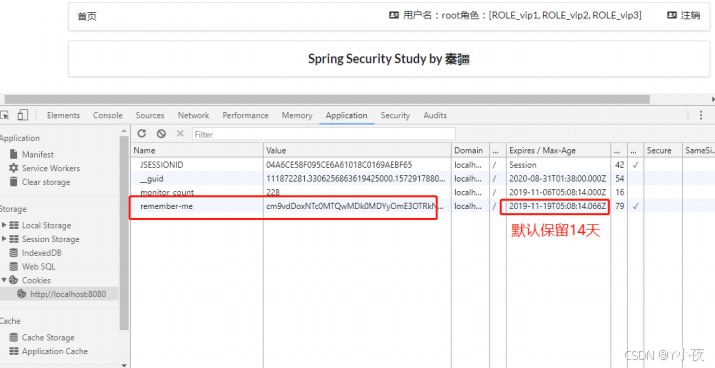The height and width of the screenshot is (368, 715).
Task: Select the JSESSIONID cookie row
Action: pyautogui.click(x=423, y=165)
